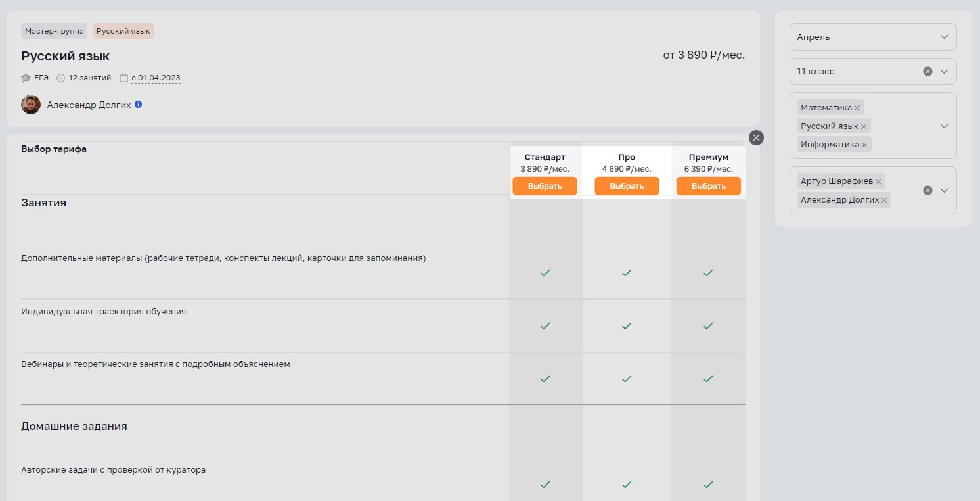Click the info icon next to Александр Долгих
The width and height of the screenshot is (980, 501).
(139, 105)
